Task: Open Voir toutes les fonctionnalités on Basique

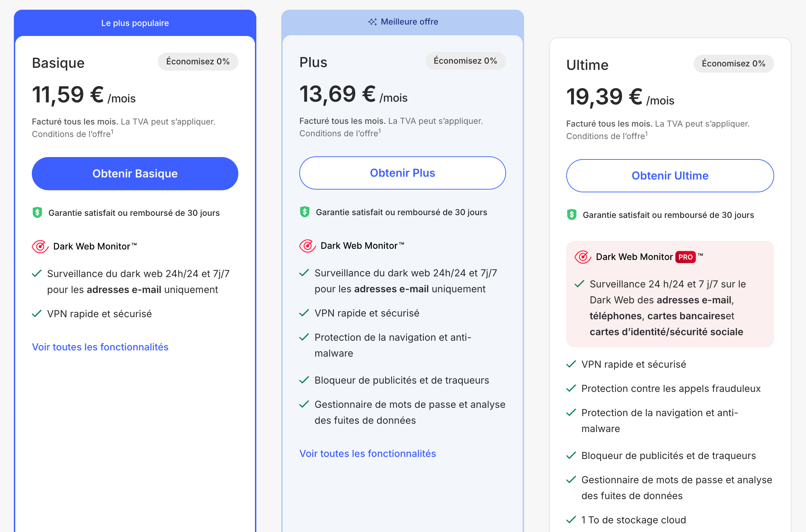Action: [100, 347]
